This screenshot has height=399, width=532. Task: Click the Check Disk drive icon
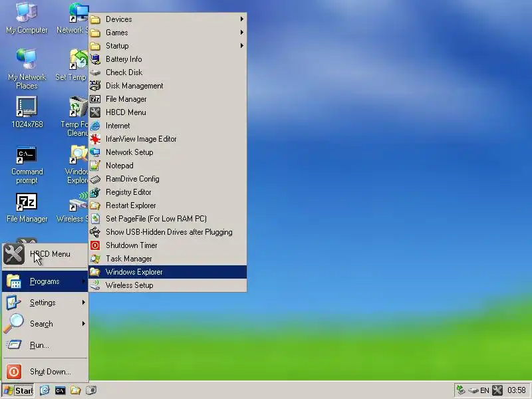(x=95, y=72)
